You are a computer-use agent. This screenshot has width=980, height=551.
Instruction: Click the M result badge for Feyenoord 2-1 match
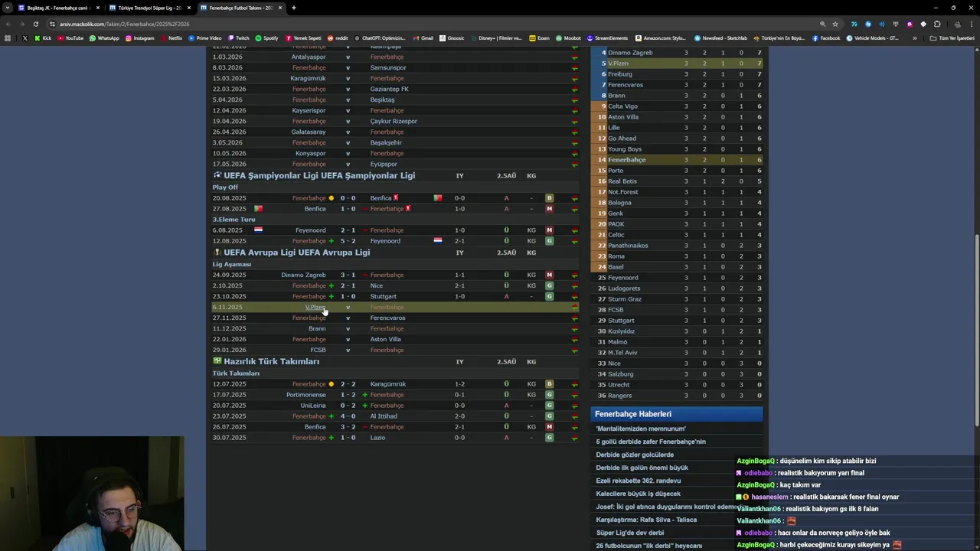(x=549, y=230)
